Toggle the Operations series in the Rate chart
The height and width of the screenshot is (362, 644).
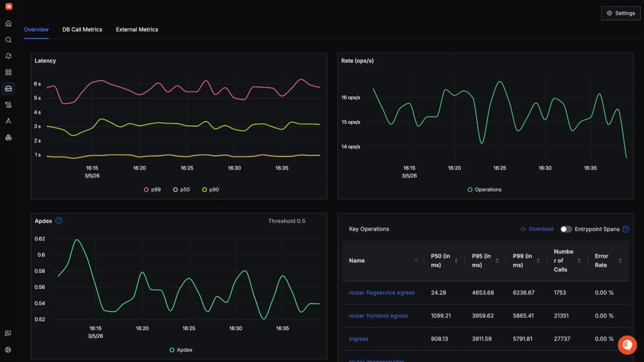(x=484, y=189)
